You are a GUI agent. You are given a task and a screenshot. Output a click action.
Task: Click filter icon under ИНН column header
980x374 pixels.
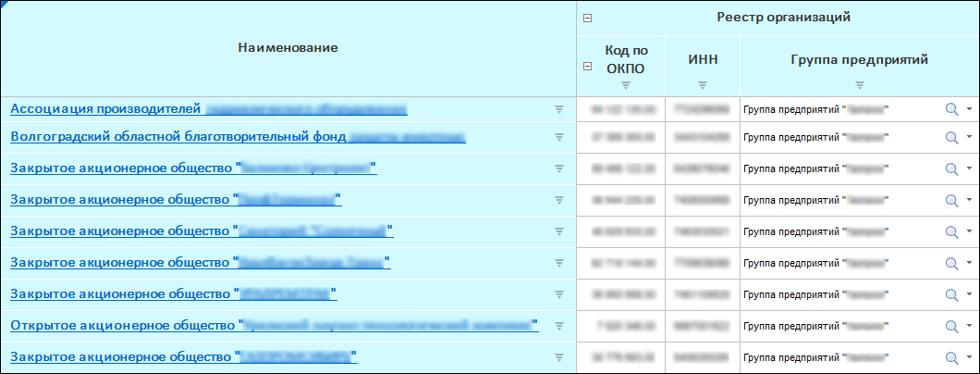coord(703,86)
